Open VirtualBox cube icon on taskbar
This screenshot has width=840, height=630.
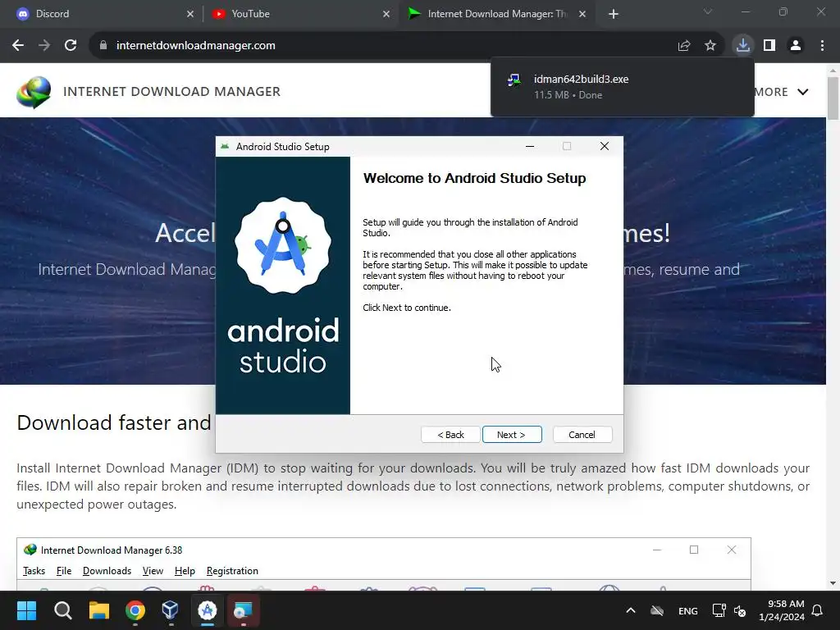(171, 610)
